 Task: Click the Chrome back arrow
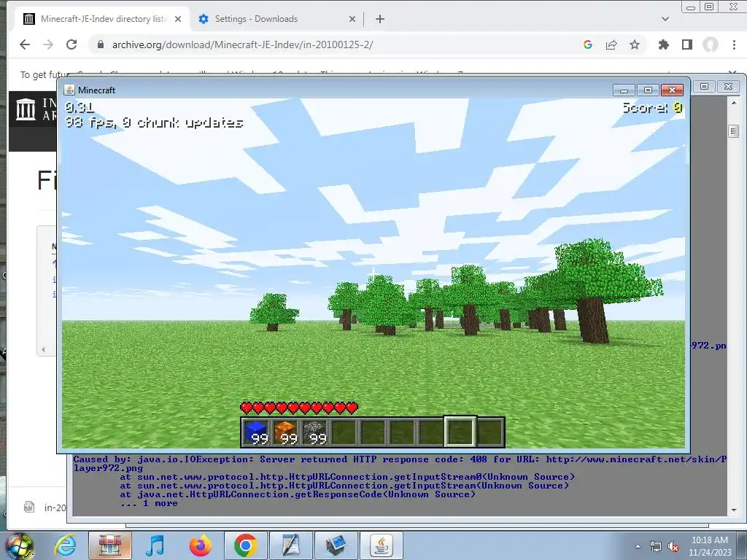pos(25,44)
